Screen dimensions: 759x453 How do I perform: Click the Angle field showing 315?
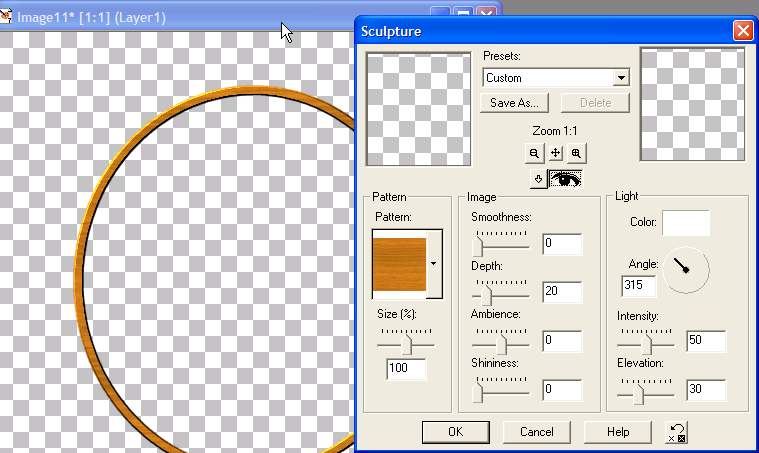(x=638, y=286)
